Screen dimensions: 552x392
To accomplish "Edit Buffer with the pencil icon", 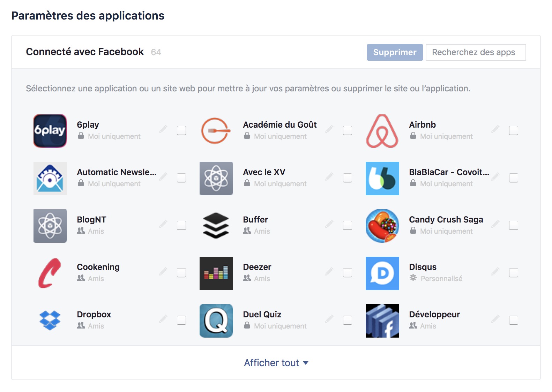I will pos(329,224).
